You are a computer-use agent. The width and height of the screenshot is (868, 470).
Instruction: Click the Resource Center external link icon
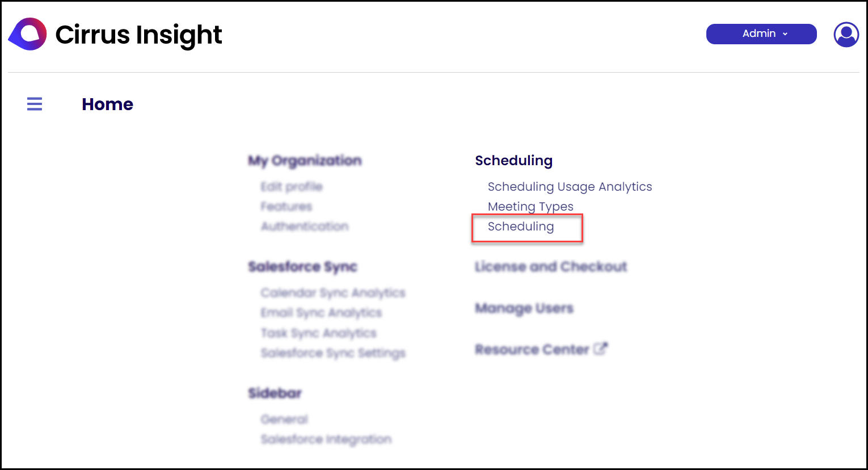(x=601, y=349)
